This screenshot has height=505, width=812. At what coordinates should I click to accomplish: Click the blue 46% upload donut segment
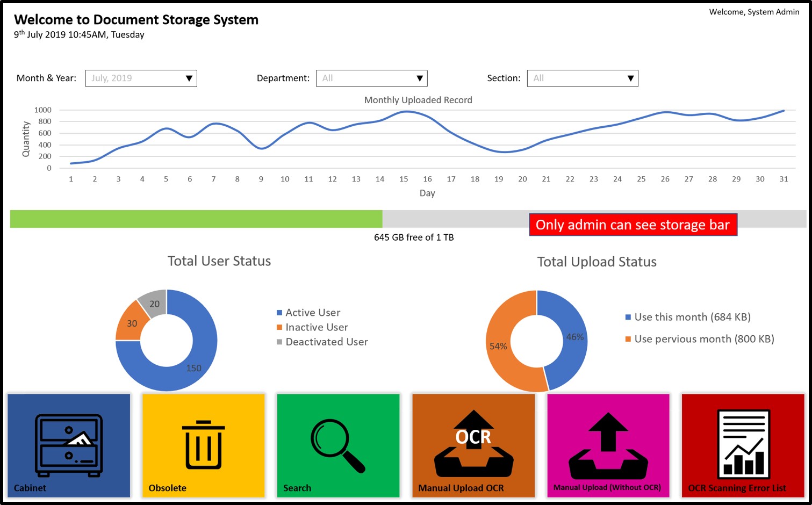click(x=574, y=337)
